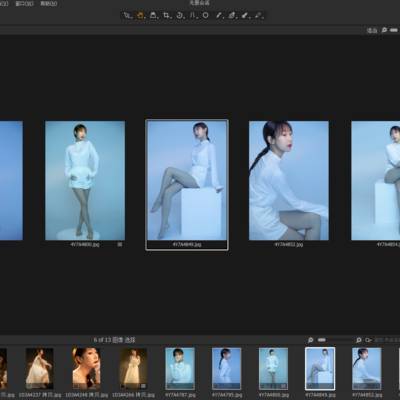Select the Straighten rotation tool

[x=180, y=15]
